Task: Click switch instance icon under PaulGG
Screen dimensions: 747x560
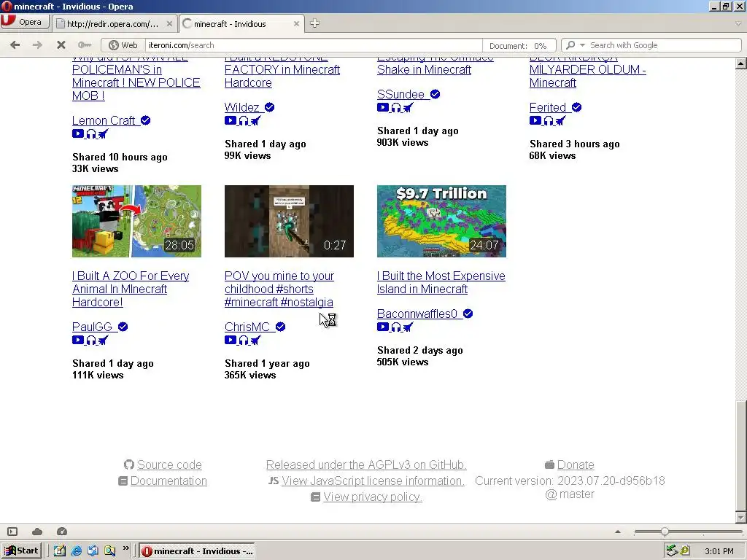Action: pos(102,341)
